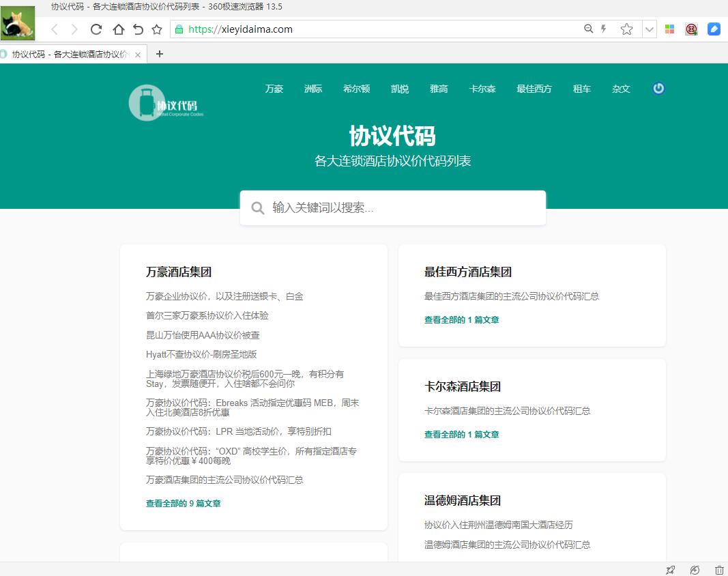Open the 雅高 menu item
The height and width of the screenshot is (576, 728).
tap(439, 89)
